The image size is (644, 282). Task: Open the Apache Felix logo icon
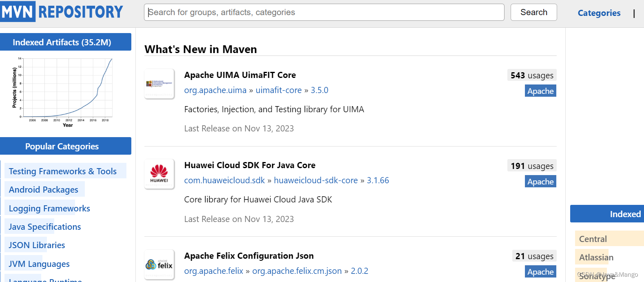tap(159, 264)
